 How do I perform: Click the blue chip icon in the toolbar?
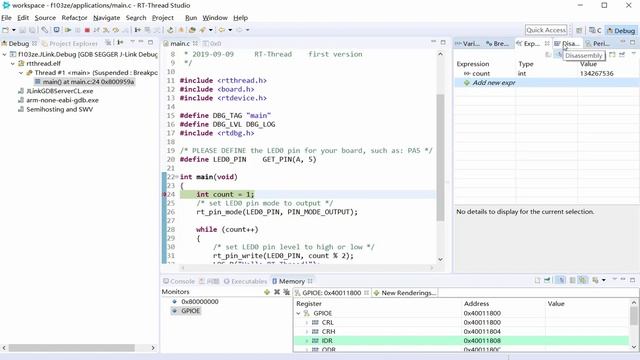pos(56,30)
